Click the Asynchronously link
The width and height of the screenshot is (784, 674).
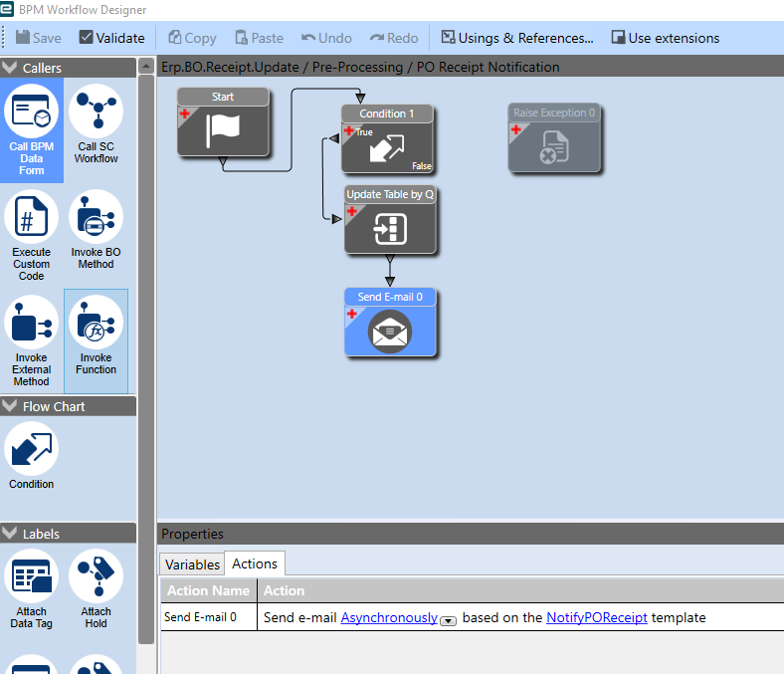pyautogui.click(x=389, y=617)
